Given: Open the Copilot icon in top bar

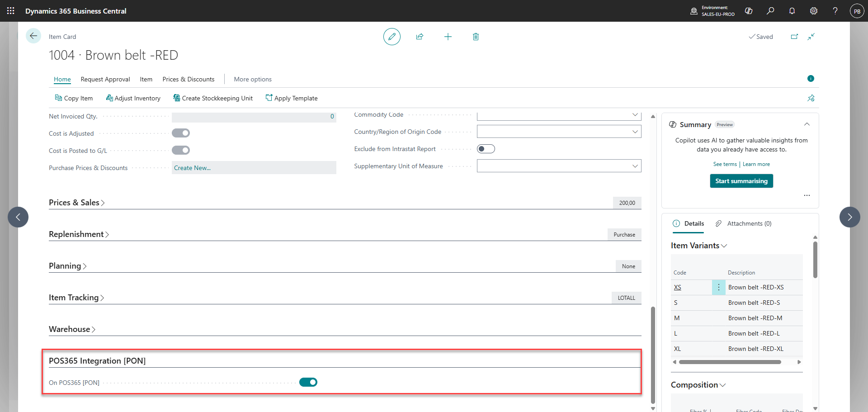Looking at the screenshot, I should tap(749, 11).
